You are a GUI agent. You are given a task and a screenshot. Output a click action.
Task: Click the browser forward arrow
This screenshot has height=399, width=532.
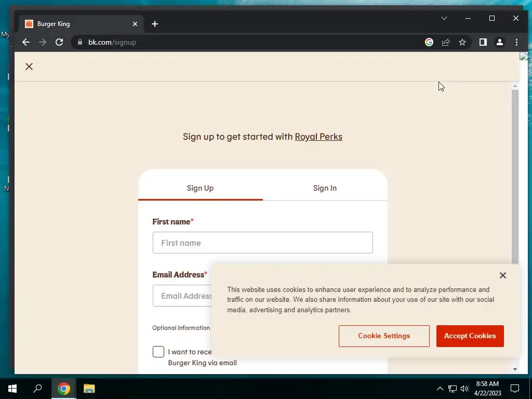coord(43,42)
